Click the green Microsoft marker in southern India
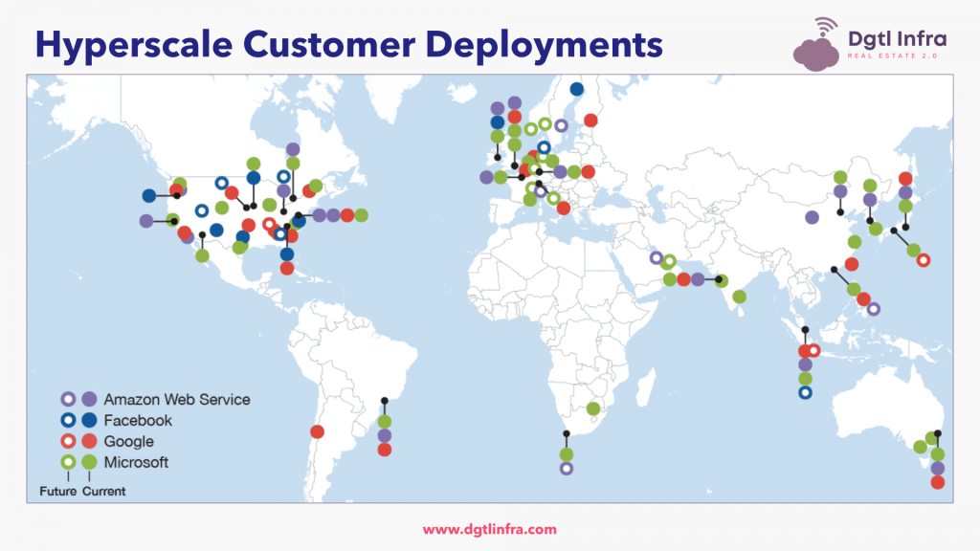The image size is (980, 551). (x=739, y=297)
